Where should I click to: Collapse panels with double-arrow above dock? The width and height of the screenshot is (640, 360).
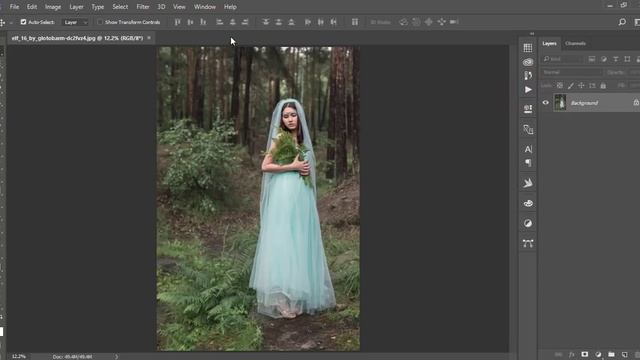[532, 34]
